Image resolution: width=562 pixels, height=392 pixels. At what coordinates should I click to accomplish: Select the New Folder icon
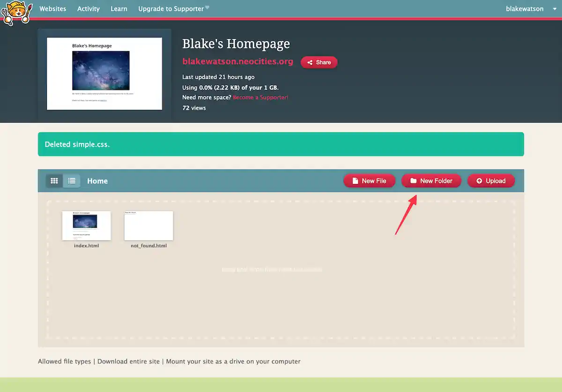click(414, 180)
